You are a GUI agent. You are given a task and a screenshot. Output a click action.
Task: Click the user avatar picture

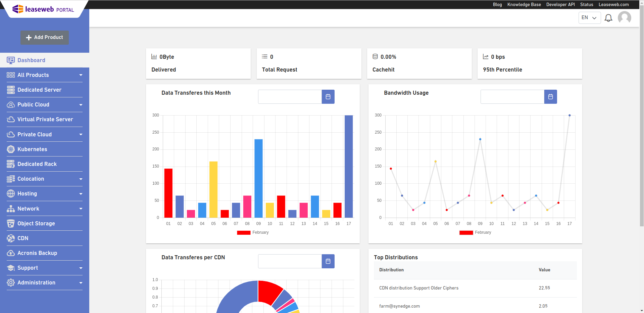tap(624, 18)
